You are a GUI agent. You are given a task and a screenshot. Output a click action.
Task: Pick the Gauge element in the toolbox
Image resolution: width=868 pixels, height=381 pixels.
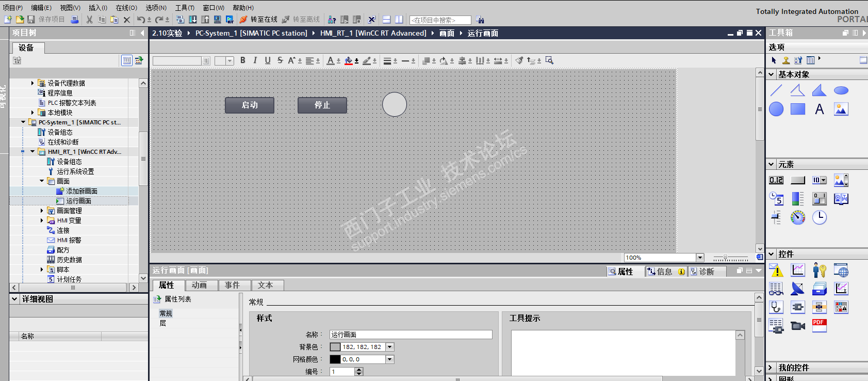tap(798, 217)
